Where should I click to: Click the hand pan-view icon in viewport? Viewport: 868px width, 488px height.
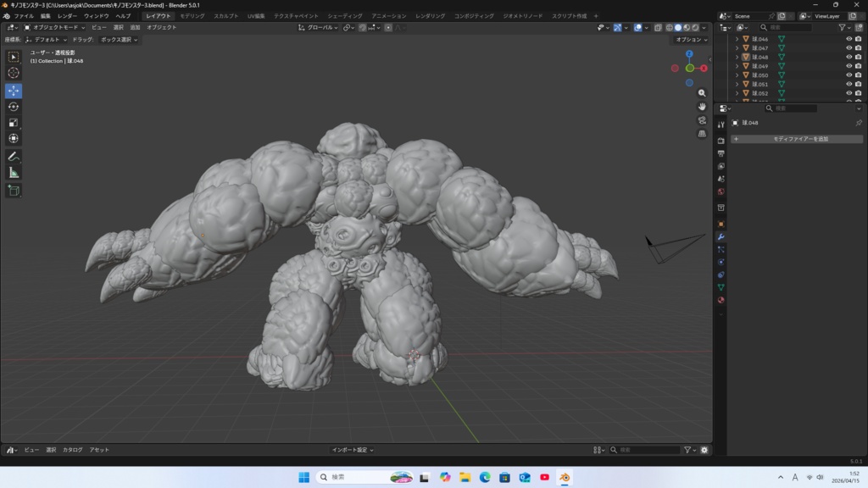coord(702,107)
